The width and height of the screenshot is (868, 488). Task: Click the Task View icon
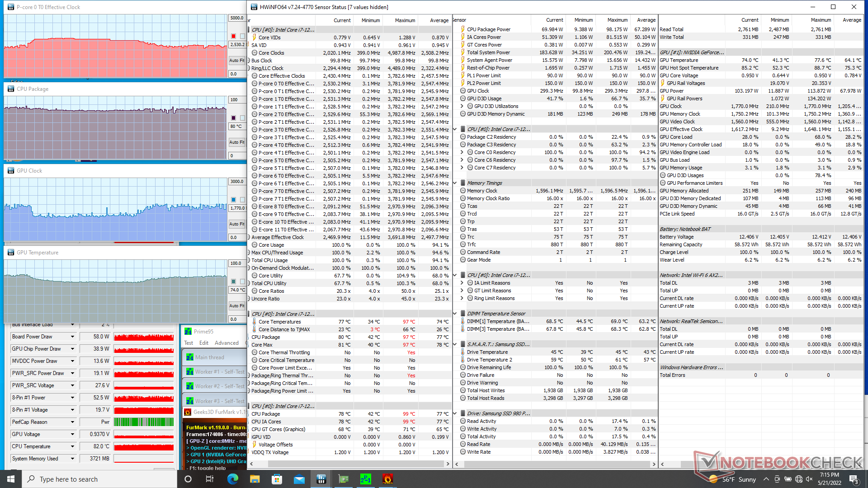tap(210, 479)
